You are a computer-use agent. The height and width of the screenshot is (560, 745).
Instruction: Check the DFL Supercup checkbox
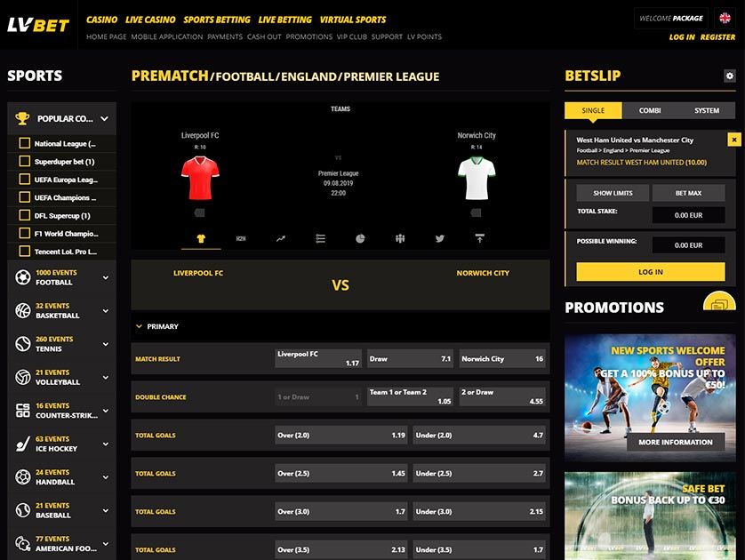tap(24, 214)
